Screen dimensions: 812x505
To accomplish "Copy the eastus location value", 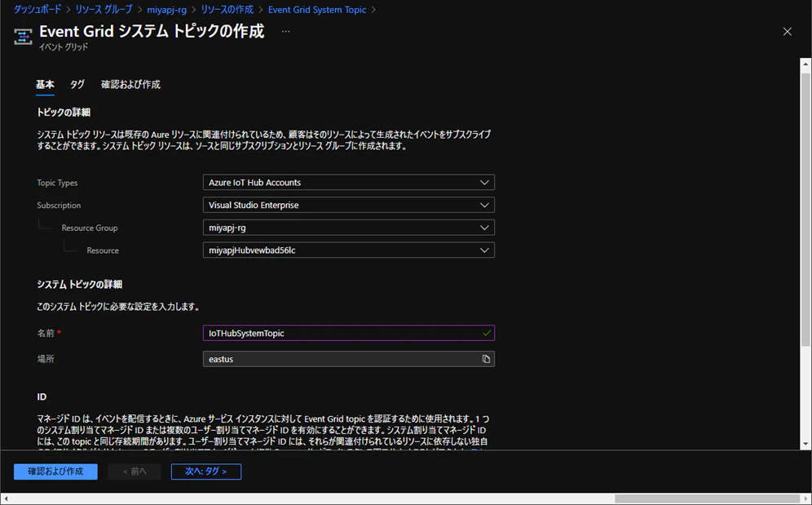I will coord(486,359).
